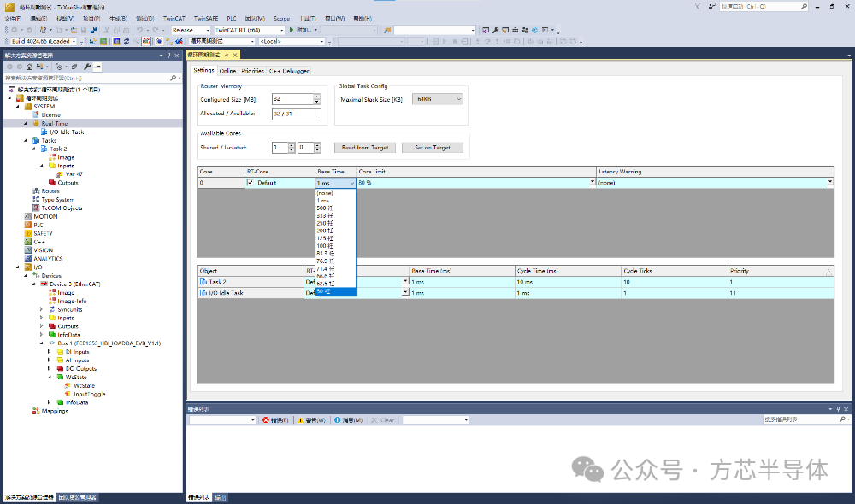Click the Properties wrench in Solution Explorer
The image size is (855, 504).
coord(87,67)
